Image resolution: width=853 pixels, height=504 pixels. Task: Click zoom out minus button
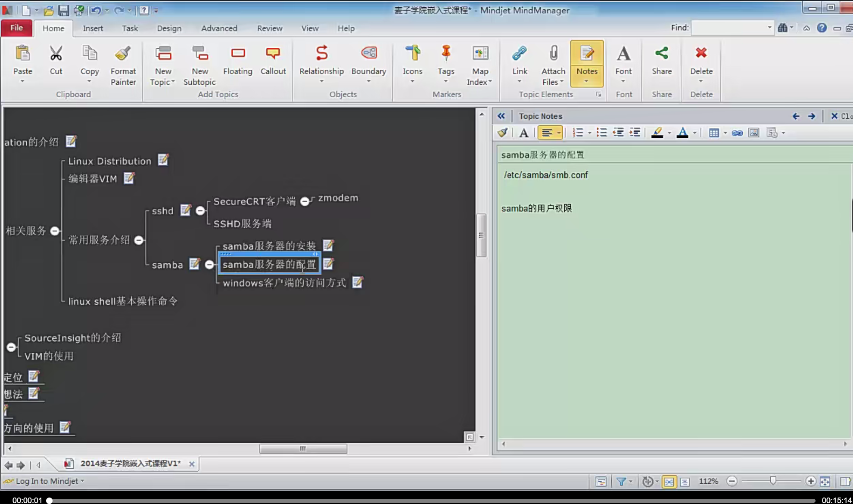[732, 481]
